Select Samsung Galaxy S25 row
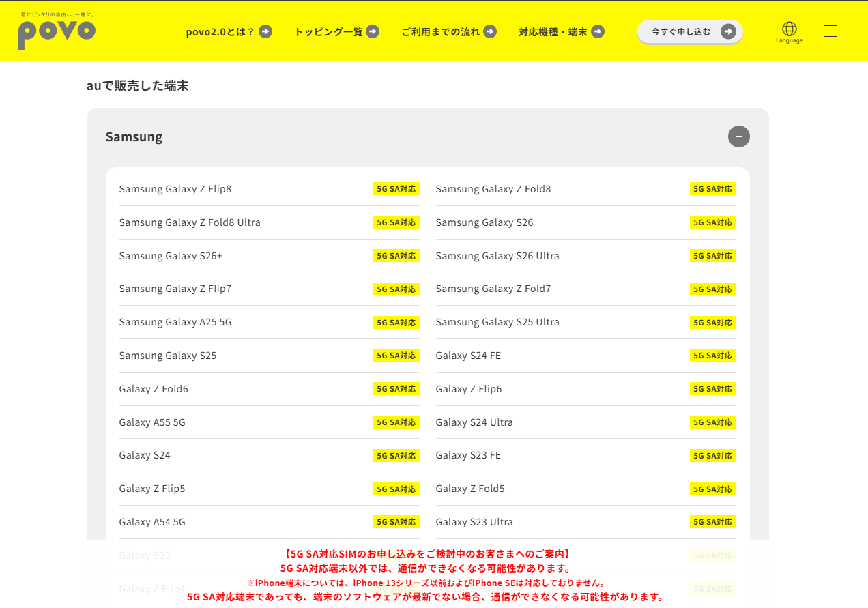 click(x=270, y=356)
